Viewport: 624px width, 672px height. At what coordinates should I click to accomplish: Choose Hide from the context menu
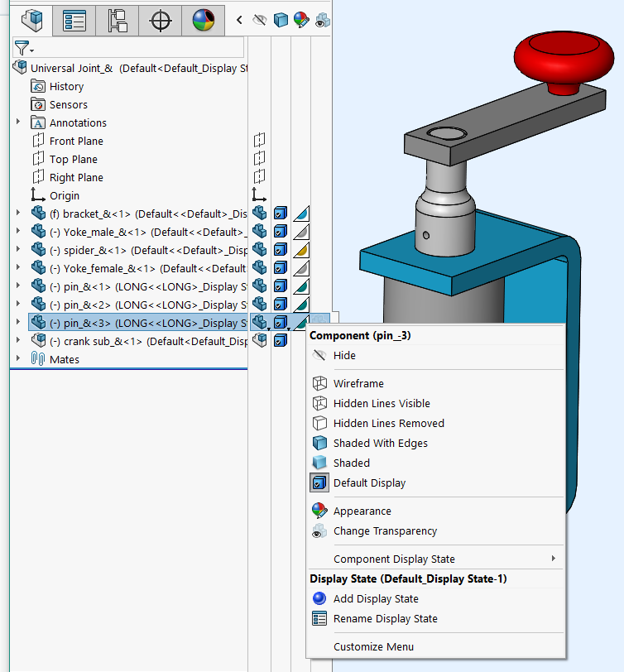[436, 355]
